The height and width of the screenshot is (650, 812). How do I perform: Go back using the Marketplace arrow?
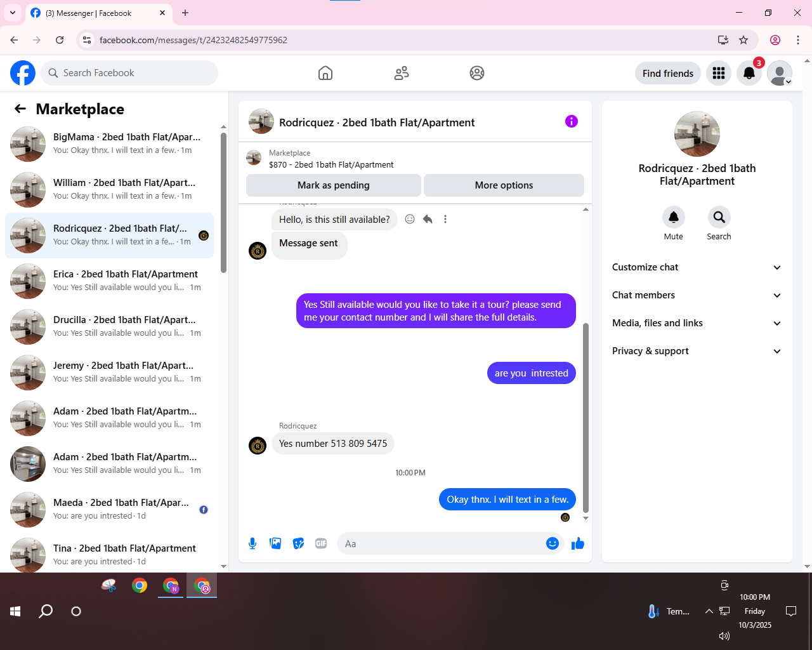20,109
